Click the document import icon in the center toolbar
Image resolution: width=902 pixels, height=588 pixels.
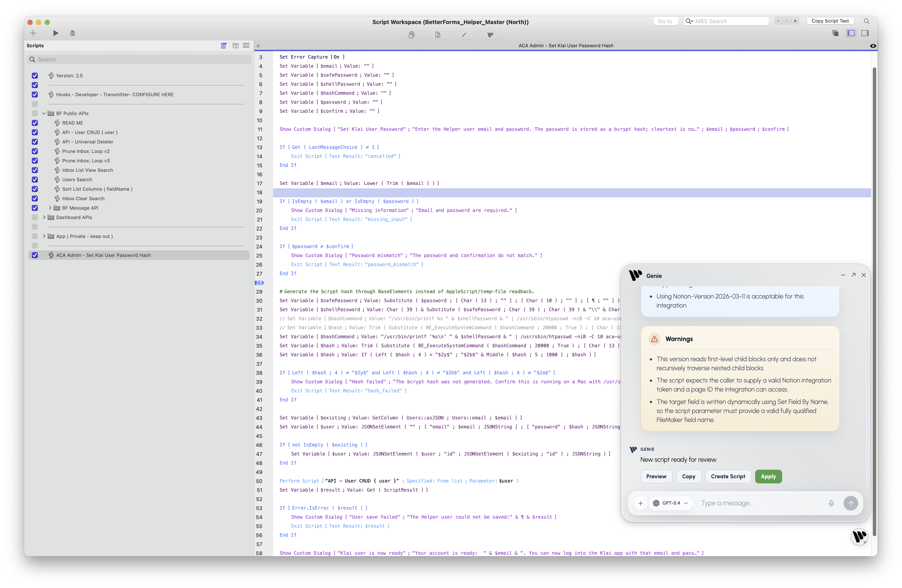(x=438, y=35)
